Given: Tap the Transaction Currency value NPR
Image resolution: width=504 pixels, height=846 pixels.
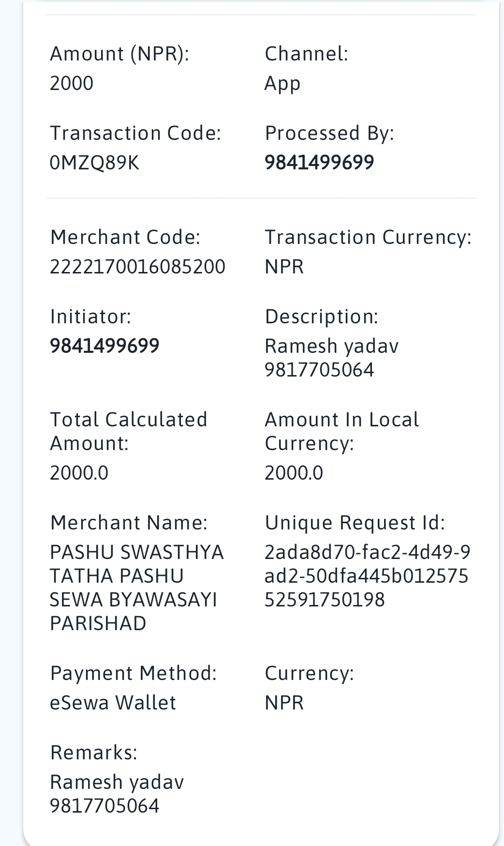Looking at the screenshot, I should [284, 267].
